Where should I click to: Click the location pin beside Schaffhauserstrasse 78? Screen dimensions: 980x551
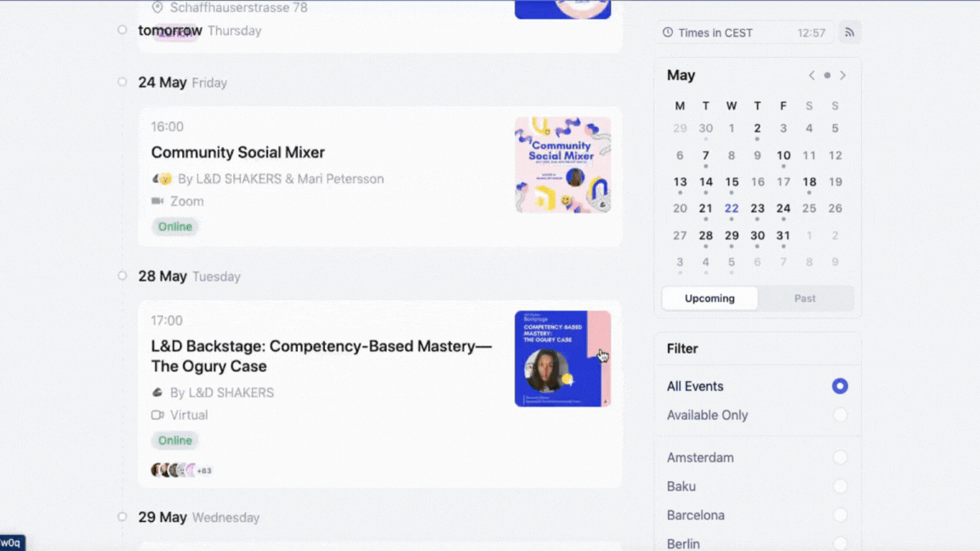click(x=157, y=8)
